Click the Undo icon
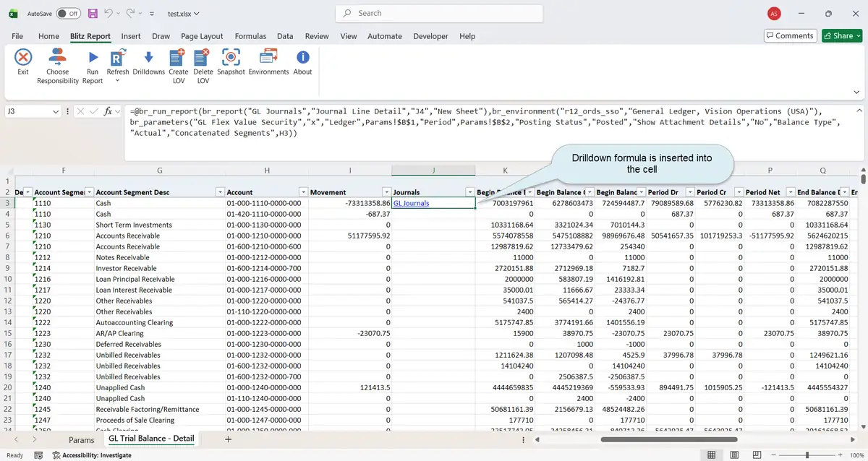 point(109,13)
